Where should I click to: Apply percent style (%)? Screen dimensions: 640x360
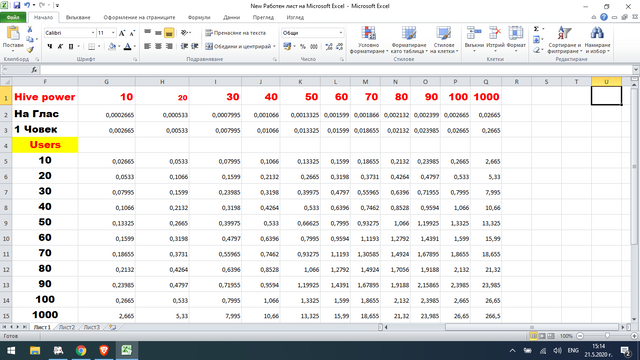[303, 47]
